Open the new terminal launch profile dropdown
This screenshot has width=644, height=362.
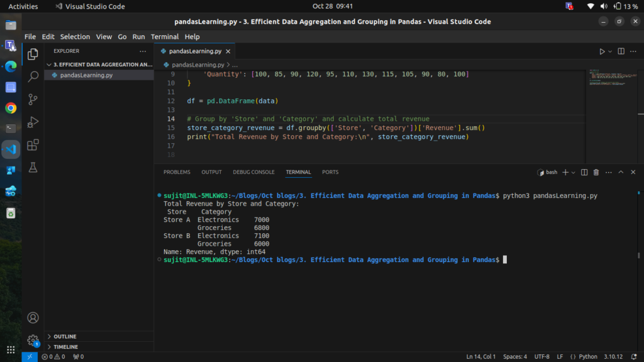(574, 172)
